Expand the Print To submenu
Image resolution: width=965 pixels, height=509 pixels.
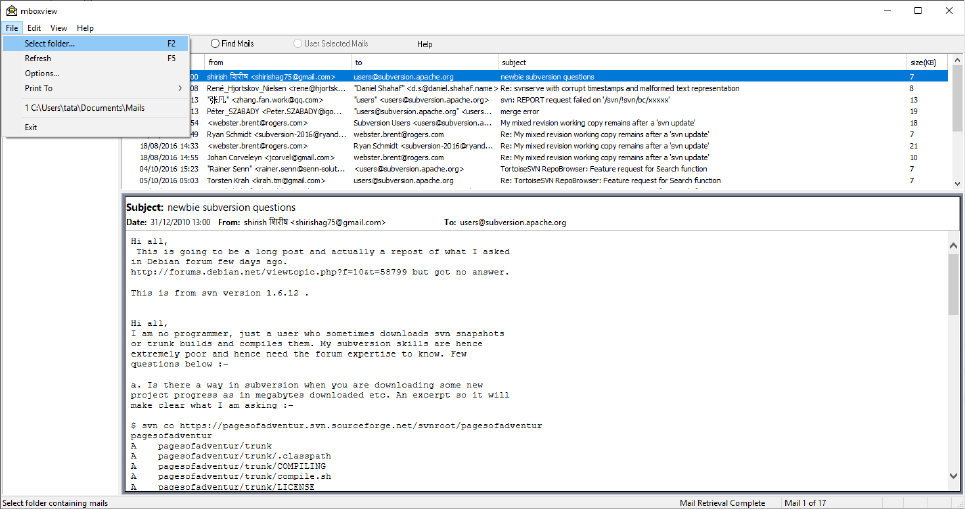click(96, 89)
